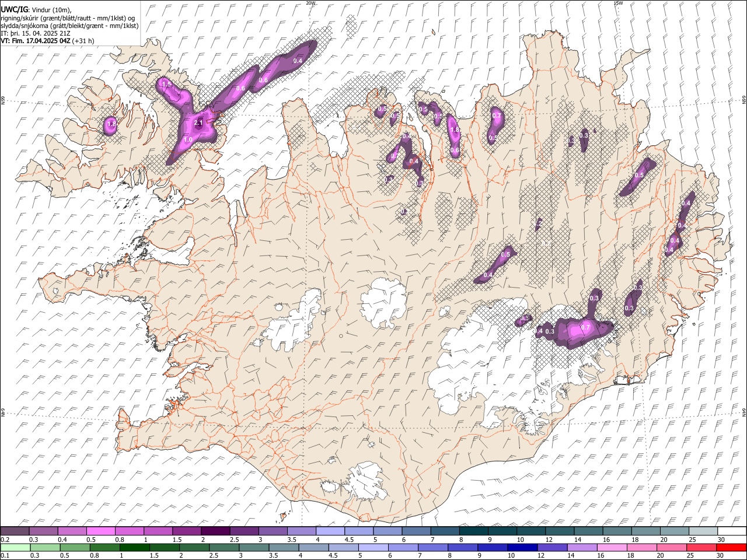Click the bright pink swatch between 0.5 and 0.8
This screenshot has width=747, height=560.
pos(101,531)
